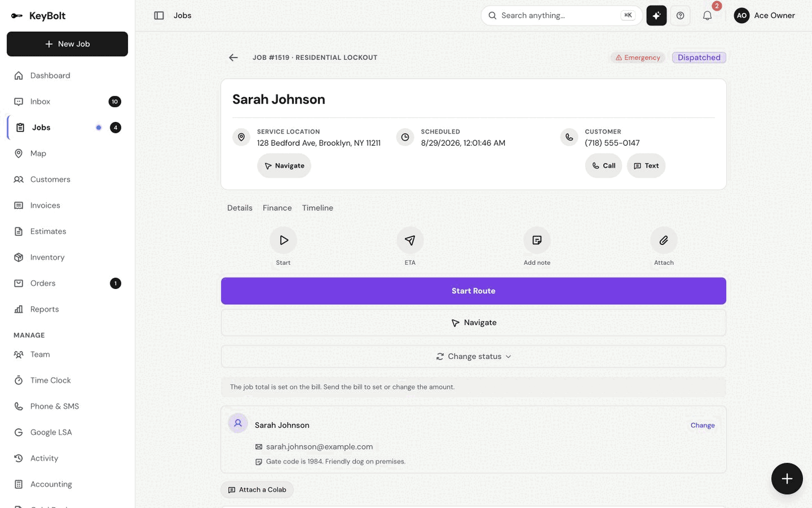Open Team under Manage
This screenshot has height=508, width=812.
point(67,355)
